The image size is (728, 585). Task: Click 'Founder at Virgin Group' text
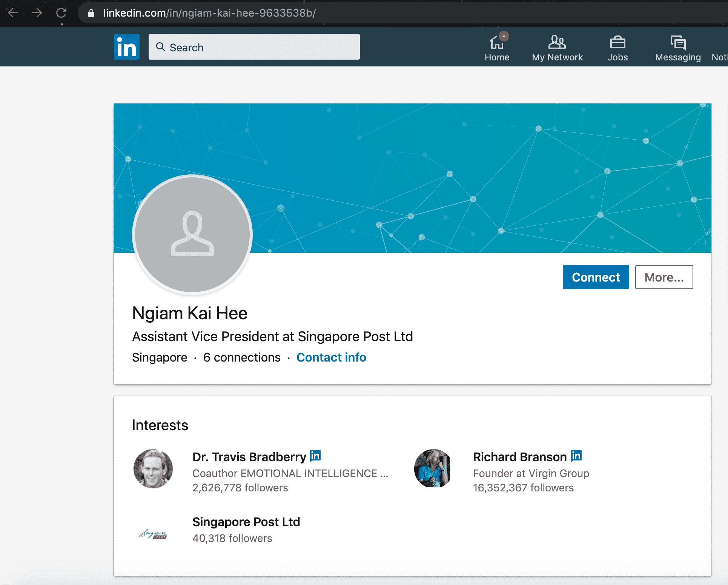pos(531,473)
